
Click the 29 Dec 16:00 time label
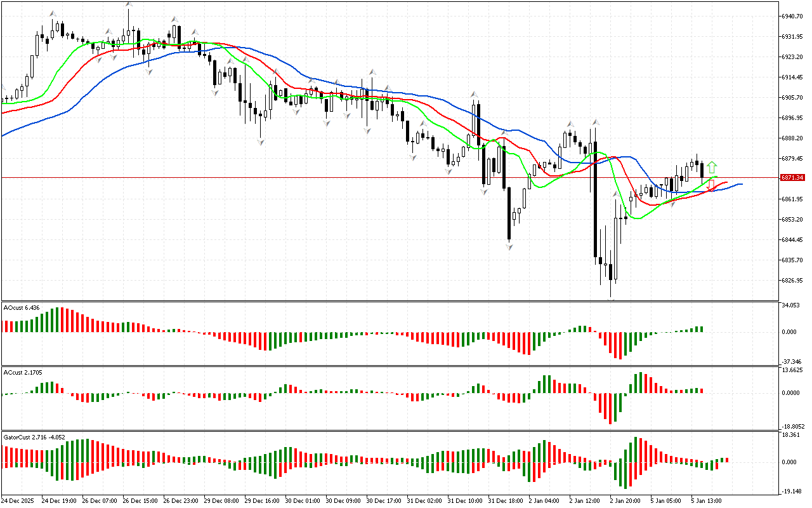(x=263, y=501)
